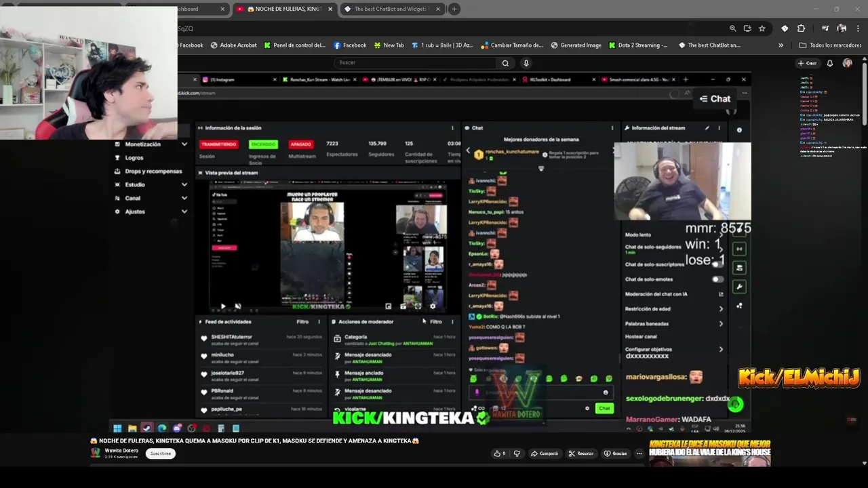Open Chat panel three-dot options

pos(612,127)
